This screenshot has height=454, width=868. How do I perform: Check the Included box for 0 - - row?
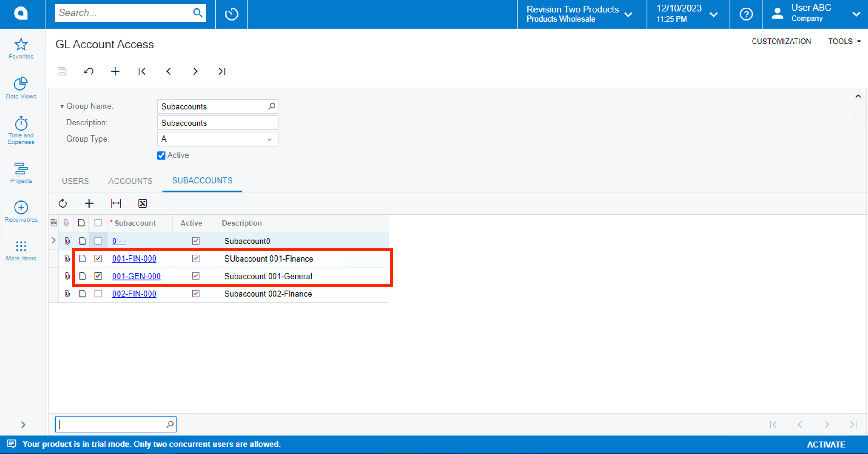coord(98,241)
